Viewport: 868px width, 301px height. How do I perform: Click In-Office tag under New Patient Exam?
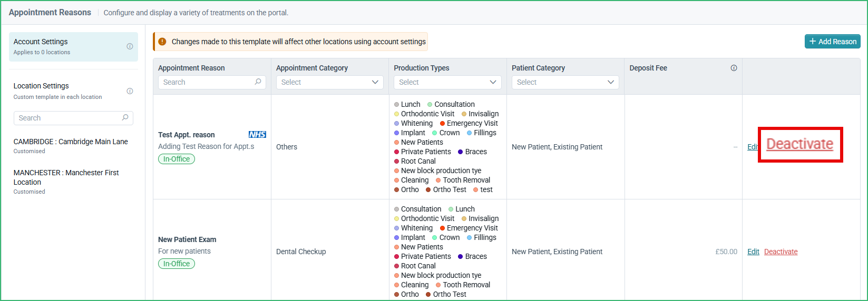177,264
